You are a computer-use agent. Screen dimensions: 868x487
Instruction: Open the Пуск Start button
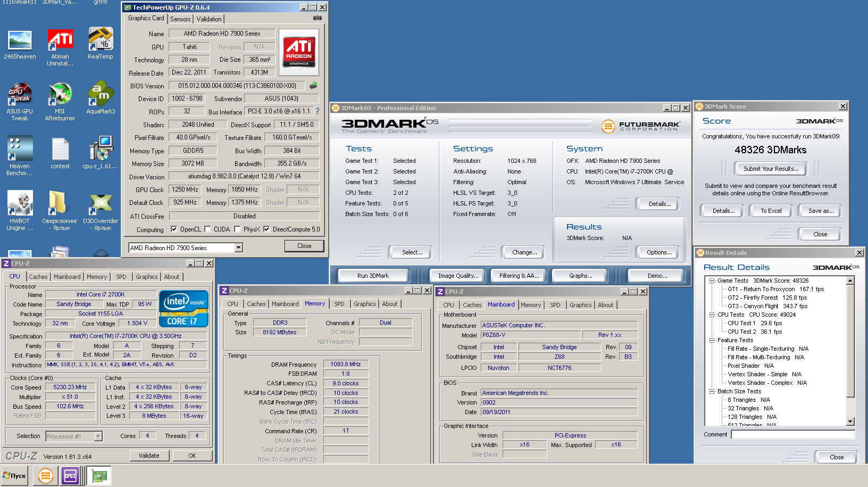coord(15,476)
